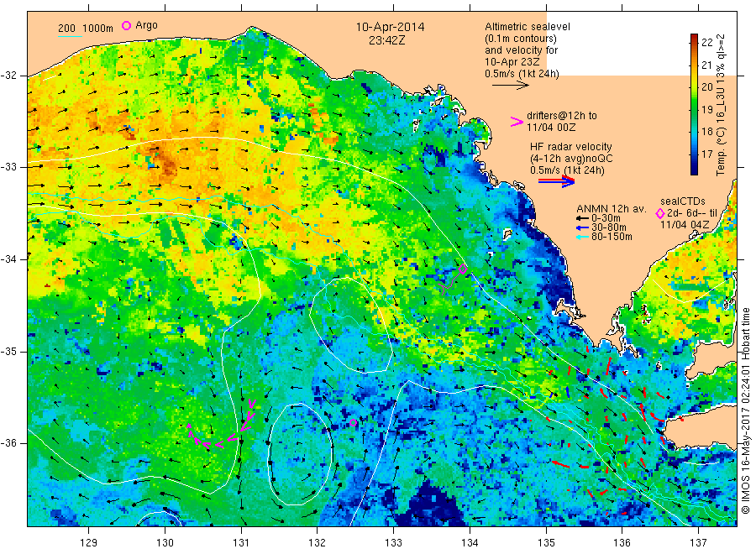Screen dimensions: 756x554
Task: Click the cyan line under 200 depth label
Action: 70,36
